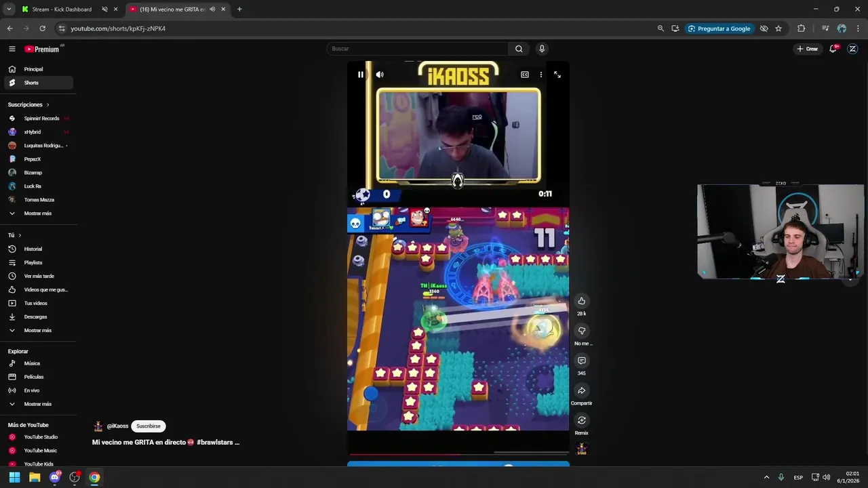This screenshot has height=488, width=868.
Task: Toggle closed captions on the short
Action: 525,75
